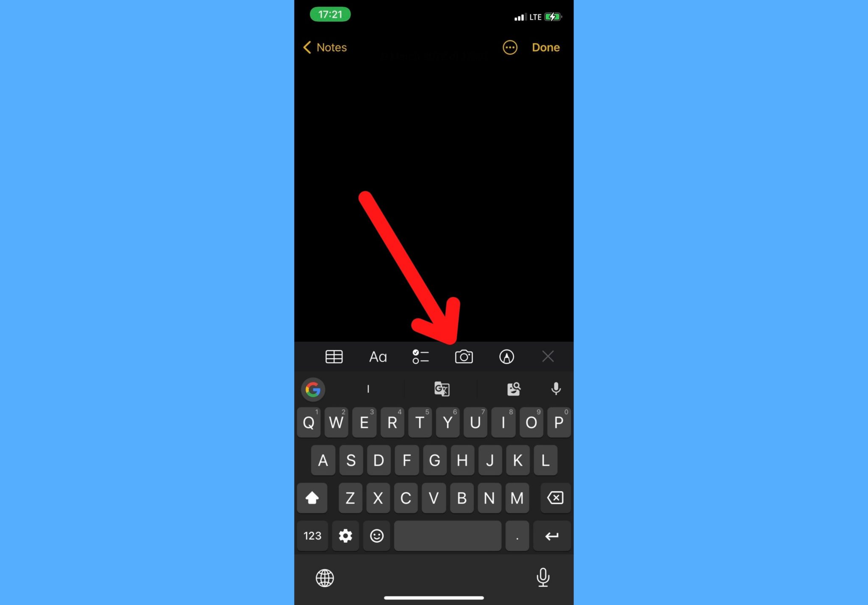Select the checklist icon in toolbar

point(420,356)
